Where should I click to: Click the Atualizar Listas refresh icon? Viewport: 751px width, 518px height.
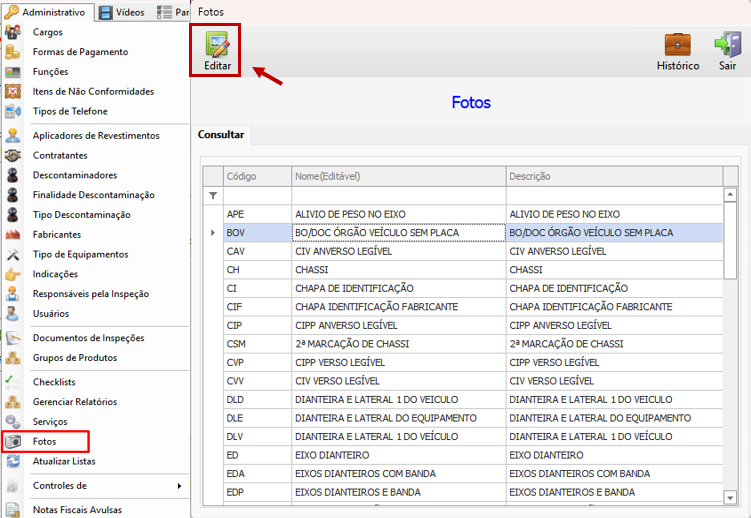point(13,461)
